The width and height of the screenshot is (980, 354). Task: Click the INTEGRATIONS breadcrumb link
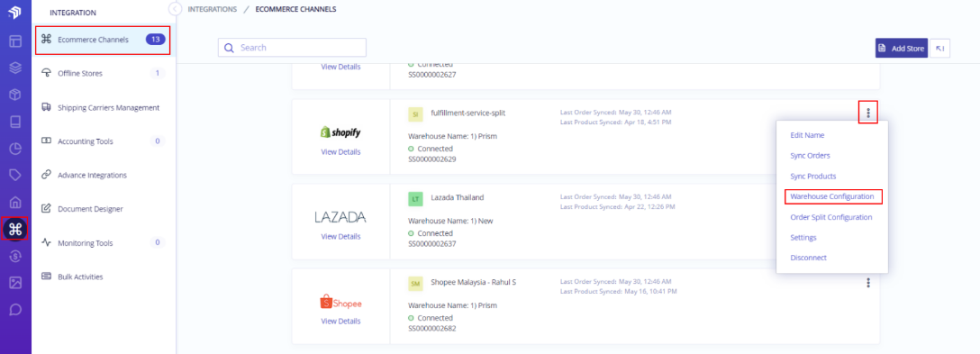pyautogui.click(x=213, y=9)
